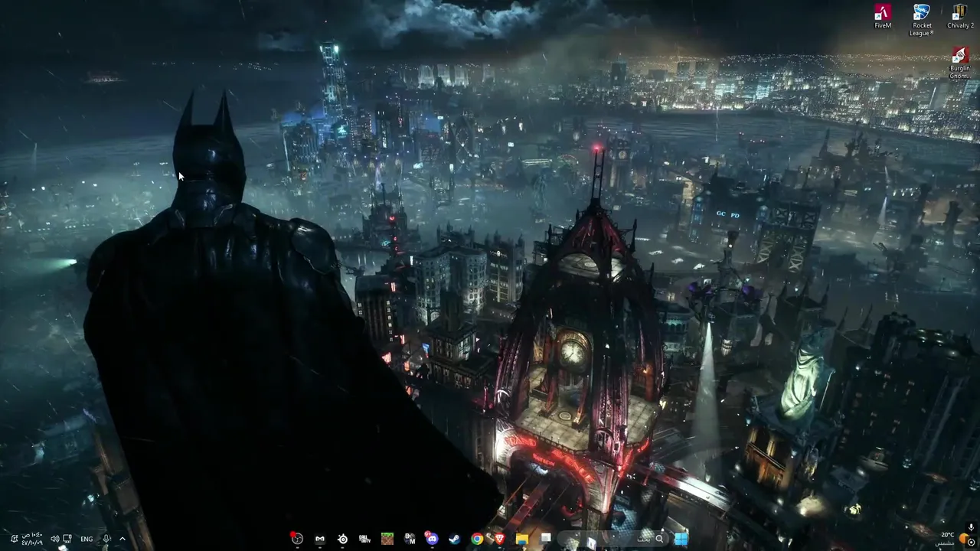This screenshot has height=551, width=980.
Task: Expand the hidden tray icons chevron
Action: (x=122, y=539)
